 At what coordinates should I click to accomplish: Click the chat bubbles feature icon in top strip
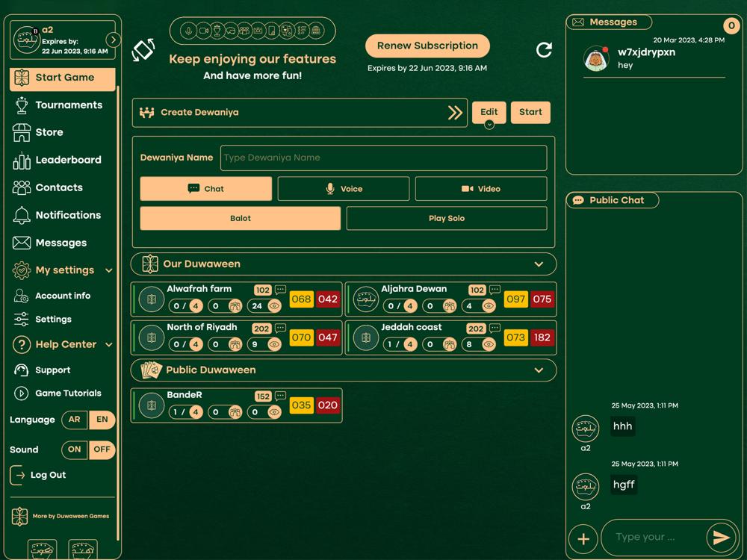point(231,31)
